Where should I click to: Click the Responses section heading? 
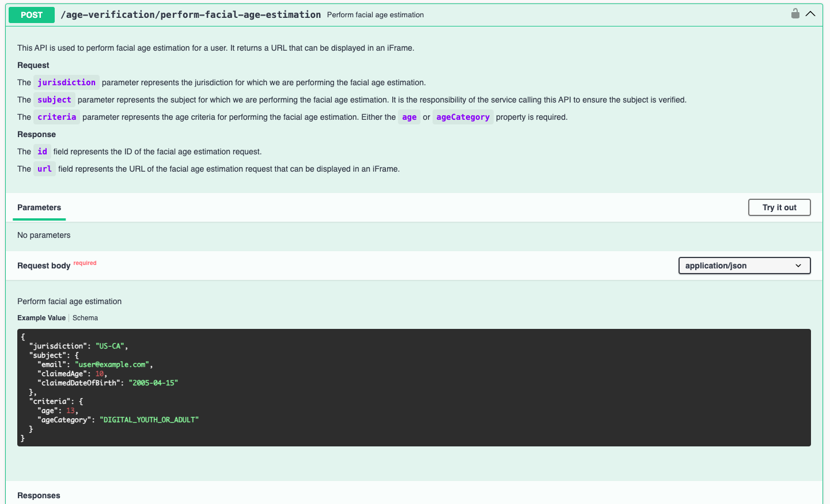point(39,495)
